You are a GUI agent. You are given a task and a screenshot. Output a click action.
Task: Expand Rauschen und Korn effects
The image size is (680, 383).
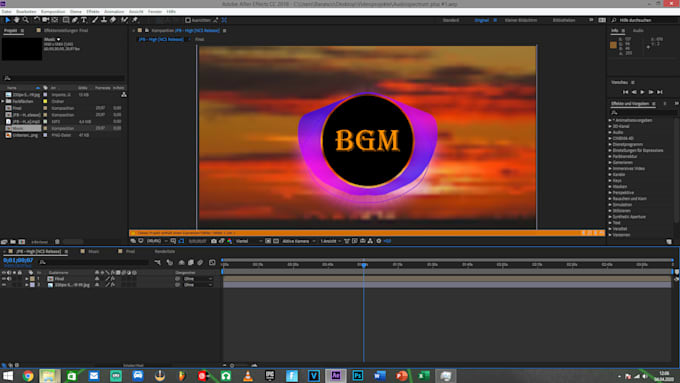610,199
